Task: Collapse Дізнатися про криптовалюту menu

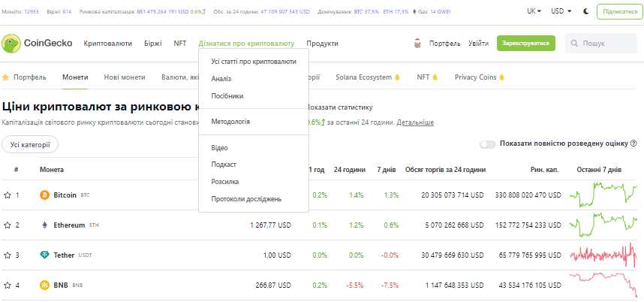Action: [x=246, y=43]
